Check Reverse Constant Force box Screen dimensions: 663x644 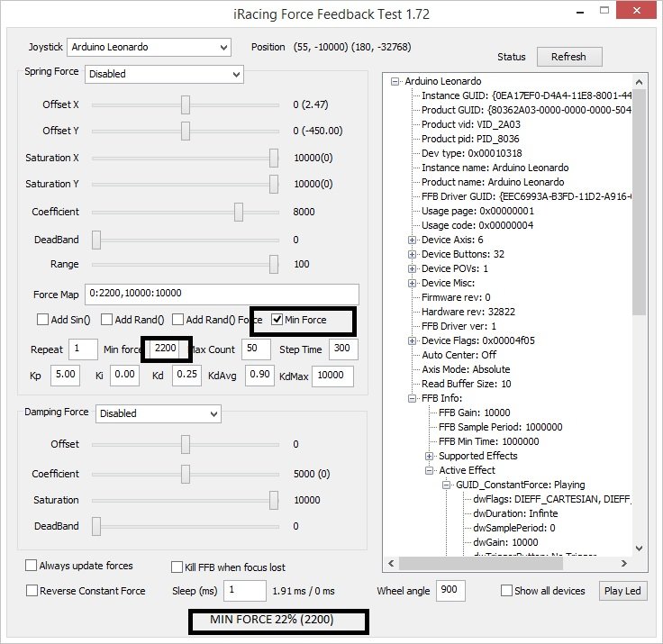32,591
